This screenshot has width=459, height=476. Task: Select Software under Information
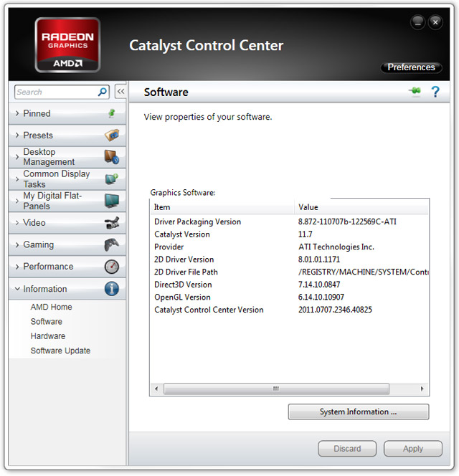point(46,321)
